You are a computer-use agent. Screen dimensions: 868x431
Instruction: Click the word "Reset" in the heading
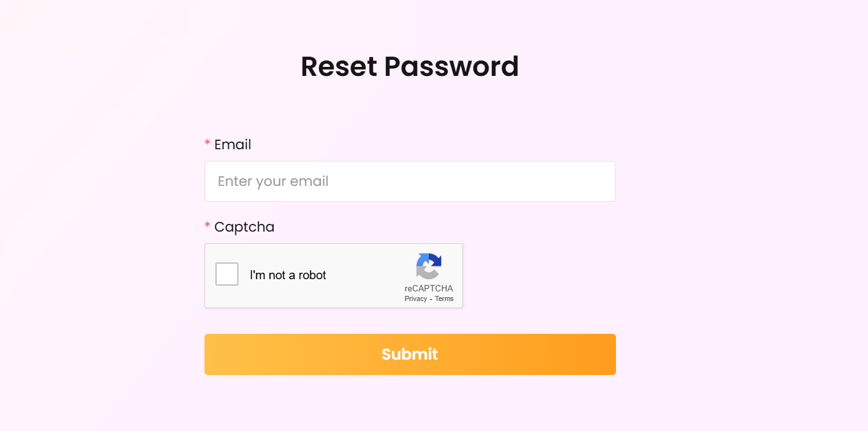(339, 66)
